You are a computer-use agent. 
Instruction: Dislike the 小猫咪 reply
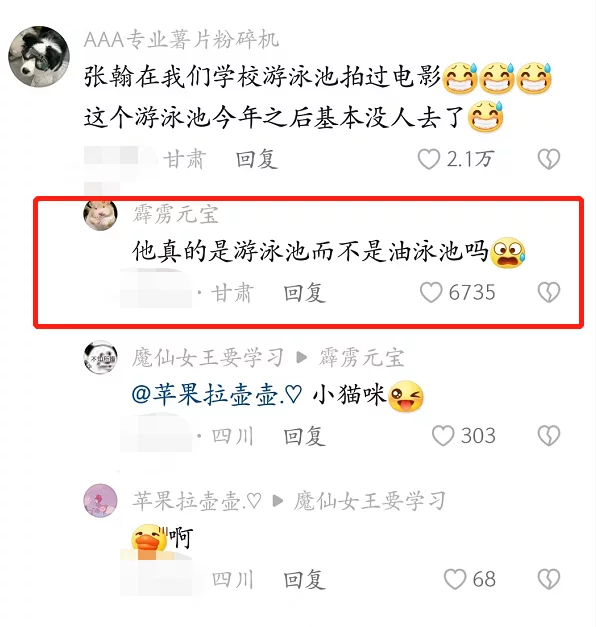pos(549,435)
